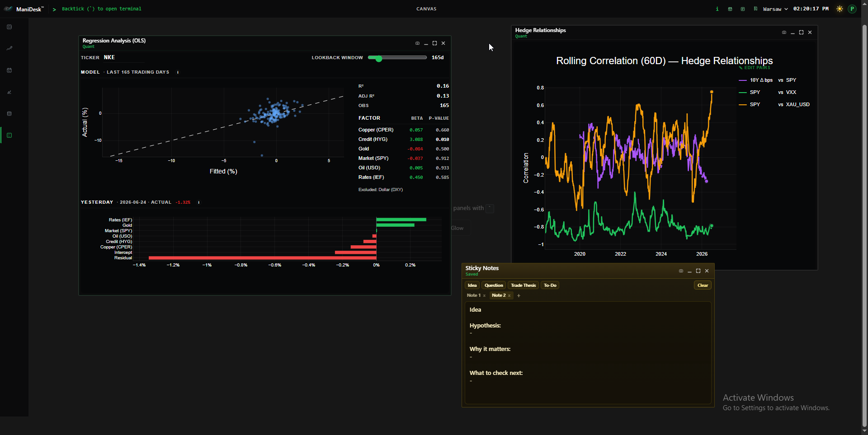Image resolution: width=868 pixels, height=435 pixels.
Task: Insert the Question template in Sticky Notes
Action: click(x=494, y=285)
